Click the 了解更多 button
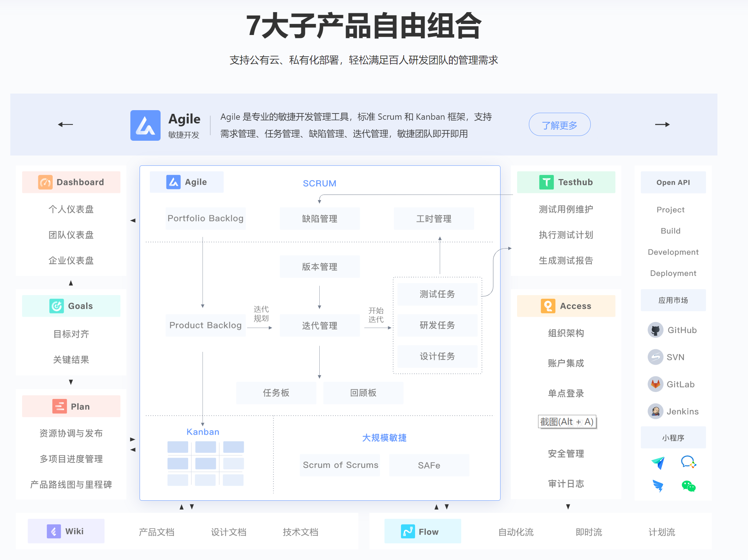This screenshot has width=748, height=560. [x=559, y=125]
